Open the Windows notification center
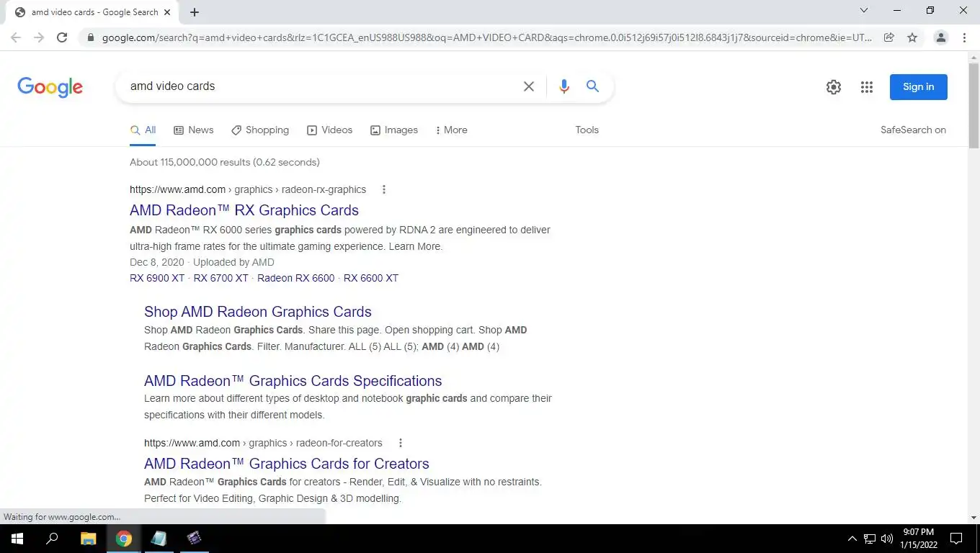 click(956, 539)
